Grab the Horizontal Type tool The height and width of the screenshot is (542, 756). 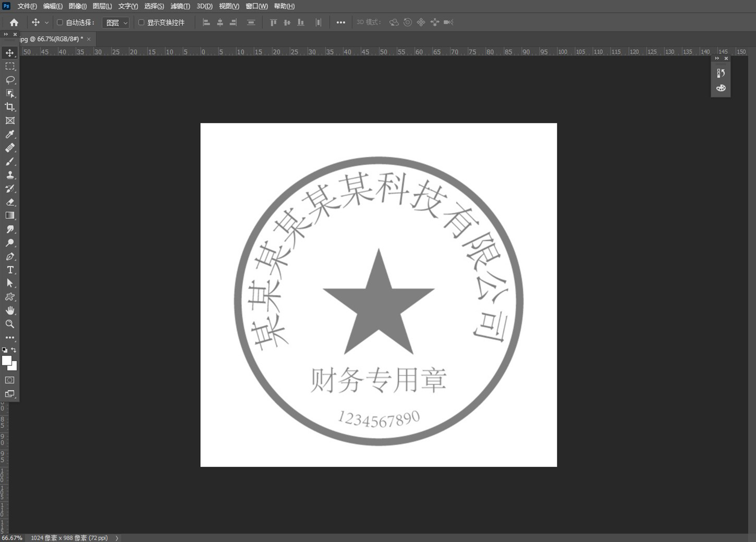(x=10, y=270)
